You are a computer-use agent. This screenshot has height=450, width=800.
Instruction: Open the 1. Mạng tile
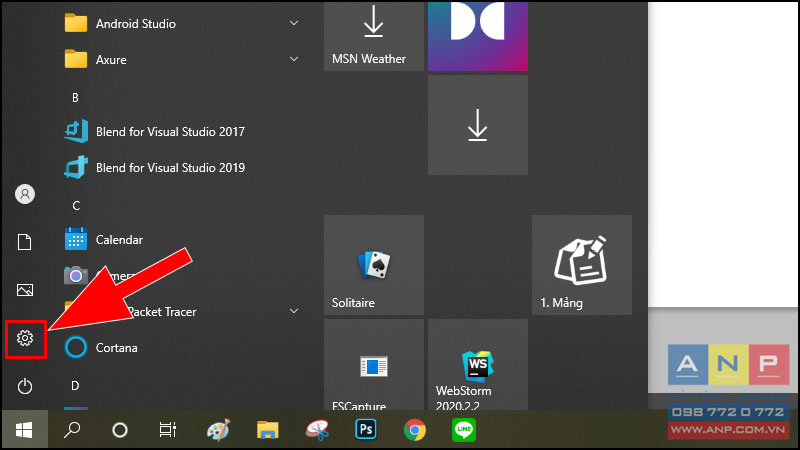(x=582, y=265)
